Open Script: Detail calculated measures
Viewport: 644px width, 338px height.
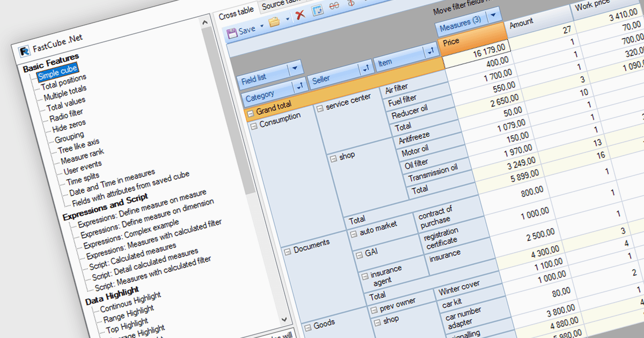146,263
